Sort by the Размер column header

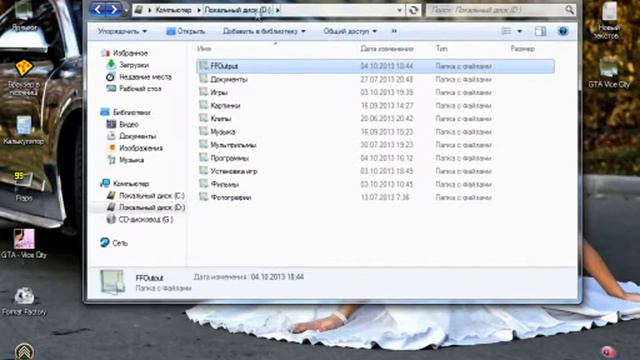coord(522,49)
